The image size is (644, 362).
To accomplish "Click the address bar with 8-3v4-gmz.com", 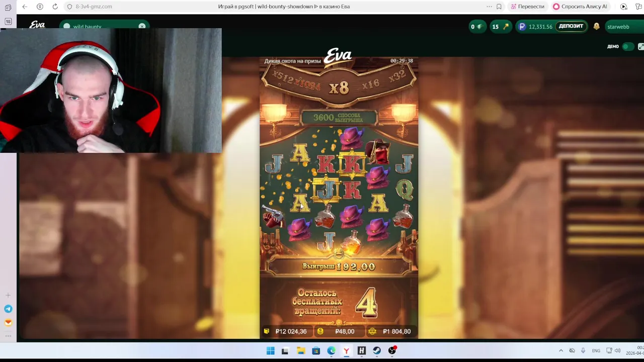I will click(x=94, y=7).
